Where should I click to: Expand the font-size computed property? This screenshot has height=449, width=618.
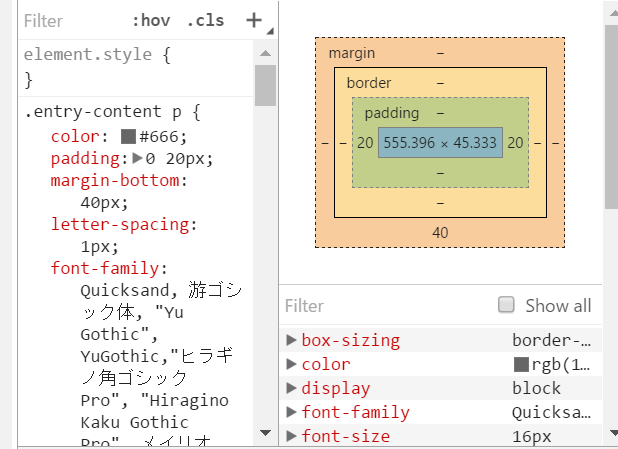click(x=291, y=436)
